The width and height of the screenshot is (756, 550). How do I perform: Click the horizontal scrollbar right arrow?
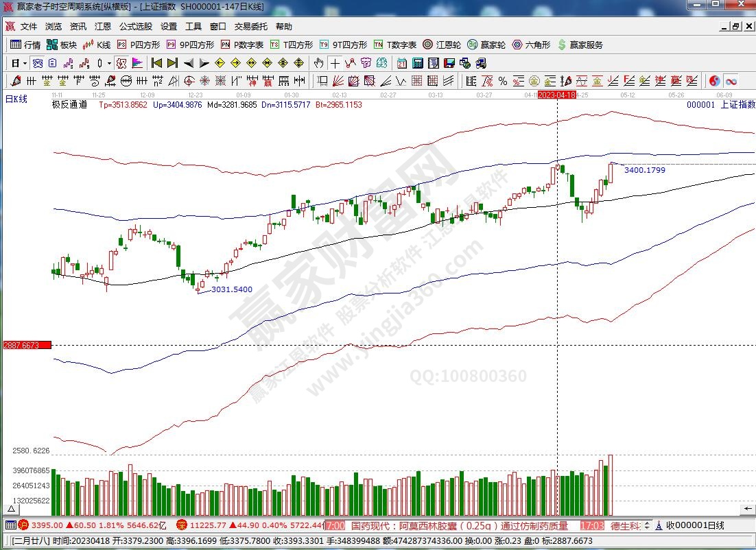coord(749,509)
